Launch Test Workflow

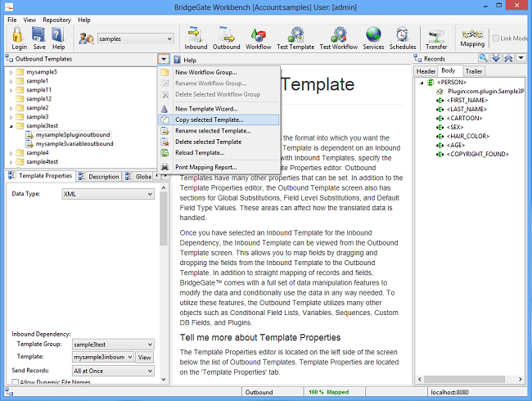(339, 38)
